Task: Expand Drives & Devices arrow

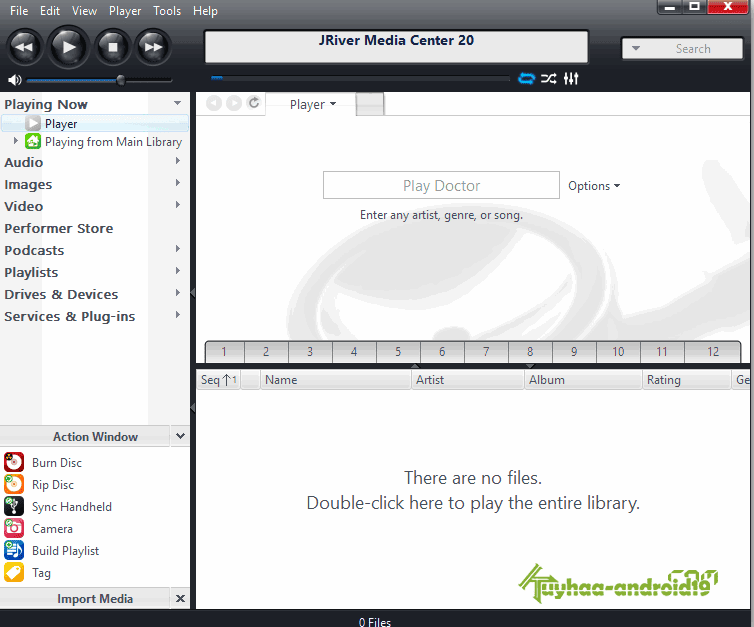Action: pos(178,293)
